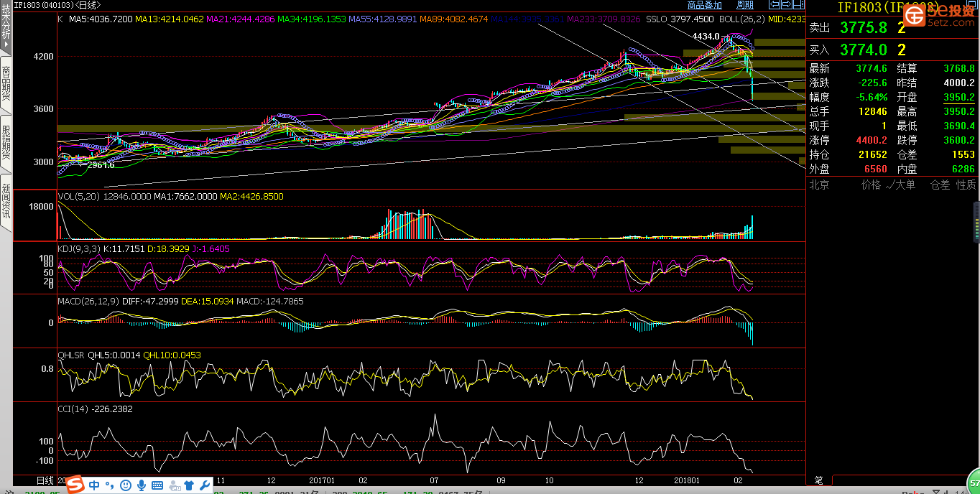Click the 仓差 column header
Viewport: 980px width, 494px height.
pos(940,185)
